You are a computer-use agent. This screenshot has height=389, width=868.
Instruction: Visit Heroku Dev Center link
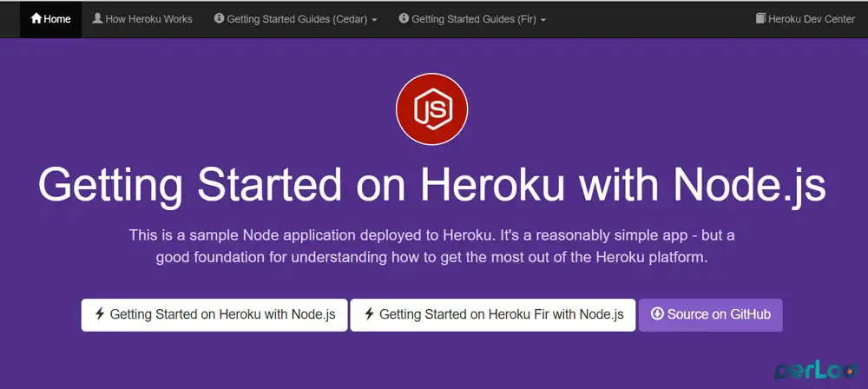coord(806,19)
